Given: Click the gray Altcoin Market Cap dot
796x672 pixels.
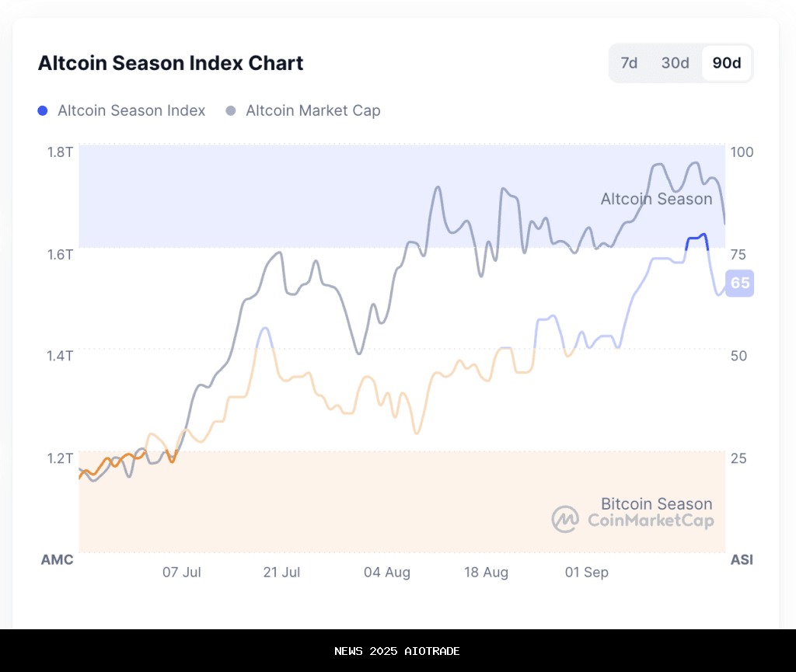Looking at the screenshot, I should click(x=231, y=110).
